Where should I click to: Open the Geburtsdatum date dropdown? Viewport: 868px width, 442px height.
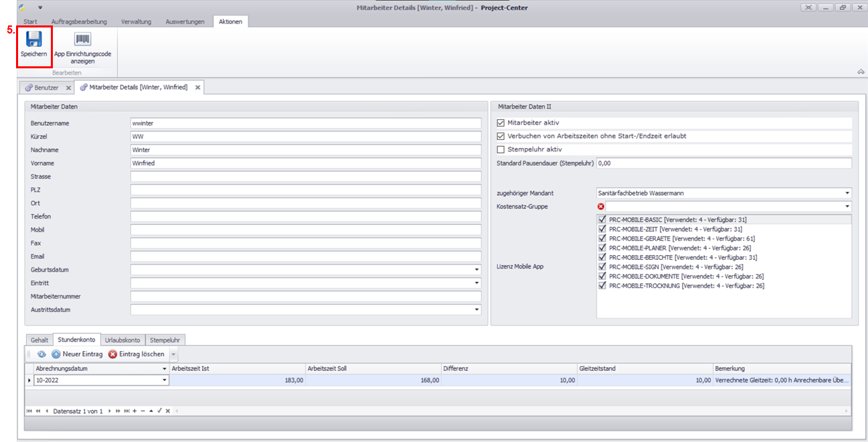tap(476, 270)
